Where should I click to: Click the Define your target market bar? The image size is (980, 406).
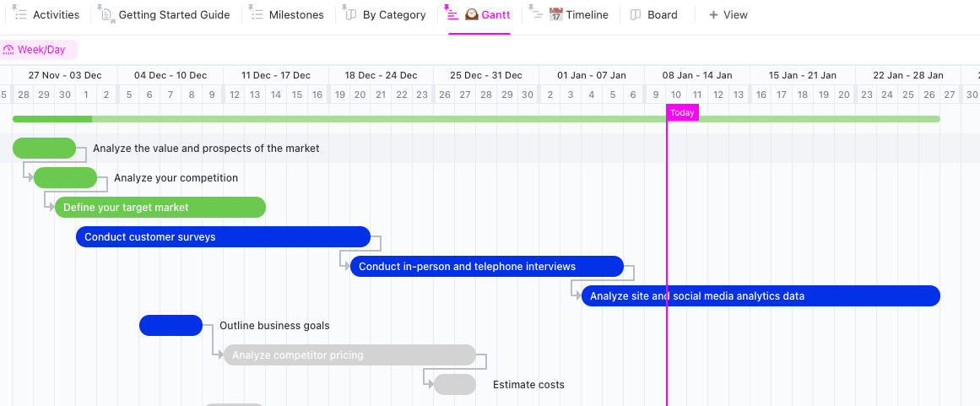[160, 207]
